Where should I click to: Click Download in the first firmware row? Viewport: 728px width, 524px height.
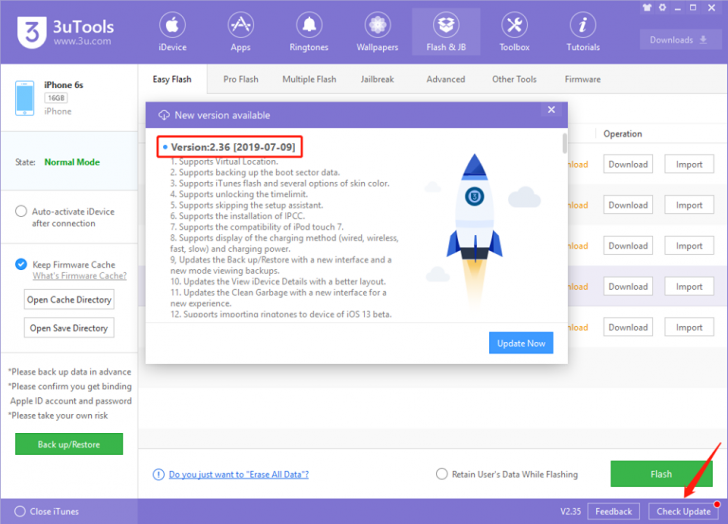tap(628, 164)
